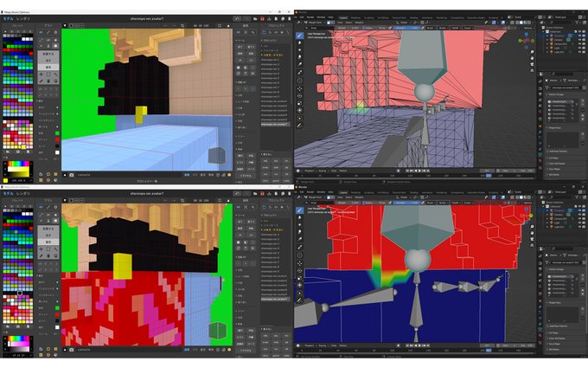Image resolution: width=588 pixels, height=368 pixels.
Task: Click the zoom magnifier gizmo in top Blender viewport
Action: pos(532,52)
